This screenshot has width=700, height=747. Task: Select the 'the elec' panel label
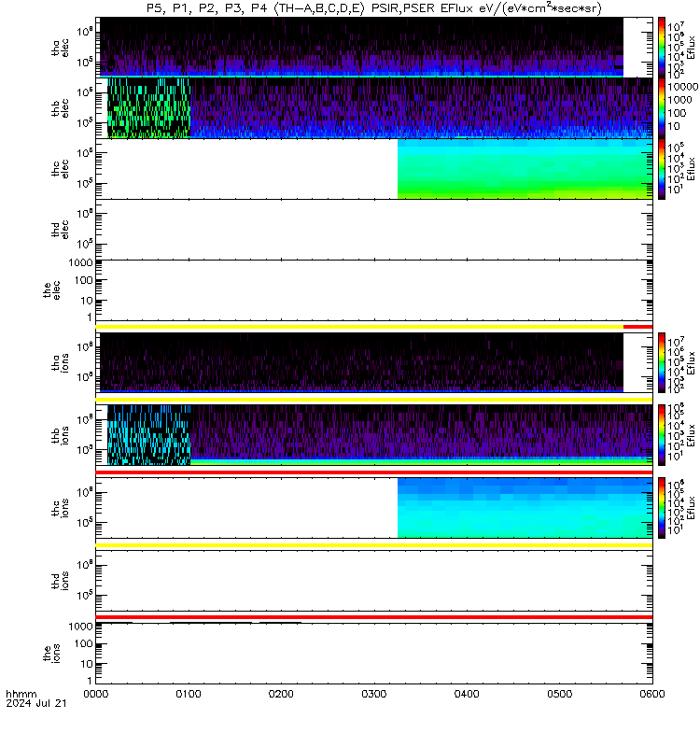[52, 289]
